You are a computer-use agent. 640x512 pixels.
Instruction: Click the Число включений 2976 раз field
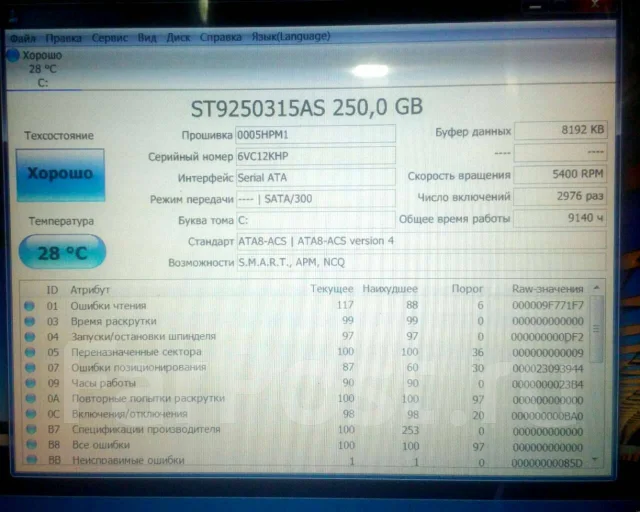click(560, 196)
